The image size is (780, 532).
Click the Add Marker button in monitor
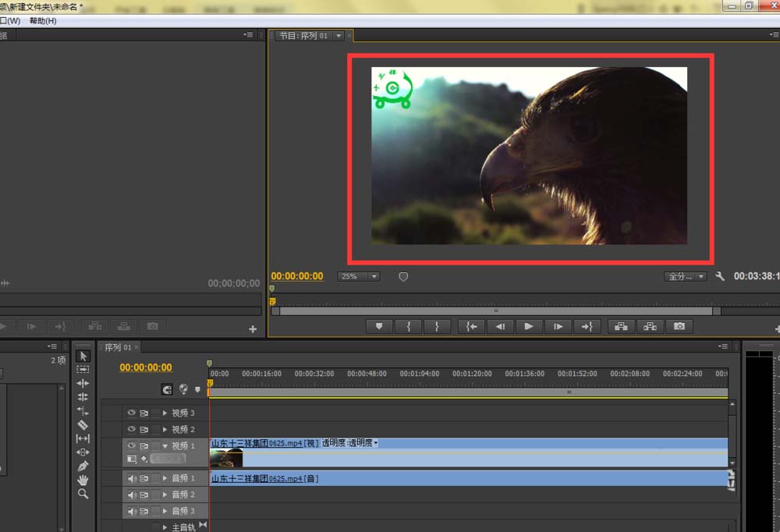pos(379,327)
